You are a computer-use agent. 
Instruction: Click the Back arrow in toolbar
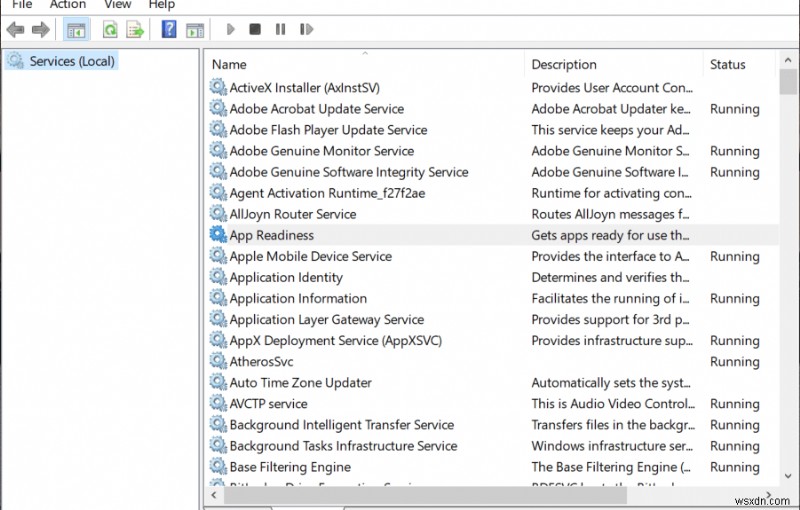pos(15,30)
